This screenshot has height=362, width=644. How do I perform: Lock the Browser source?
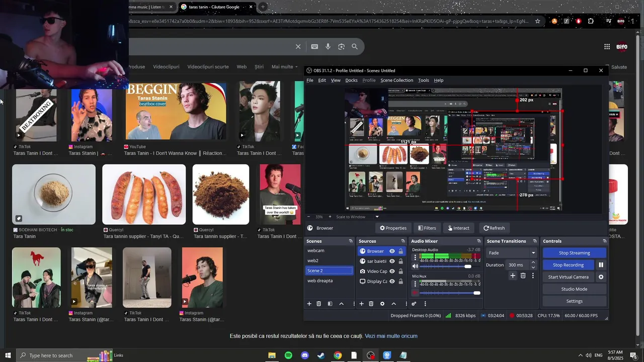pyautogui.click(x=400, y=251)
